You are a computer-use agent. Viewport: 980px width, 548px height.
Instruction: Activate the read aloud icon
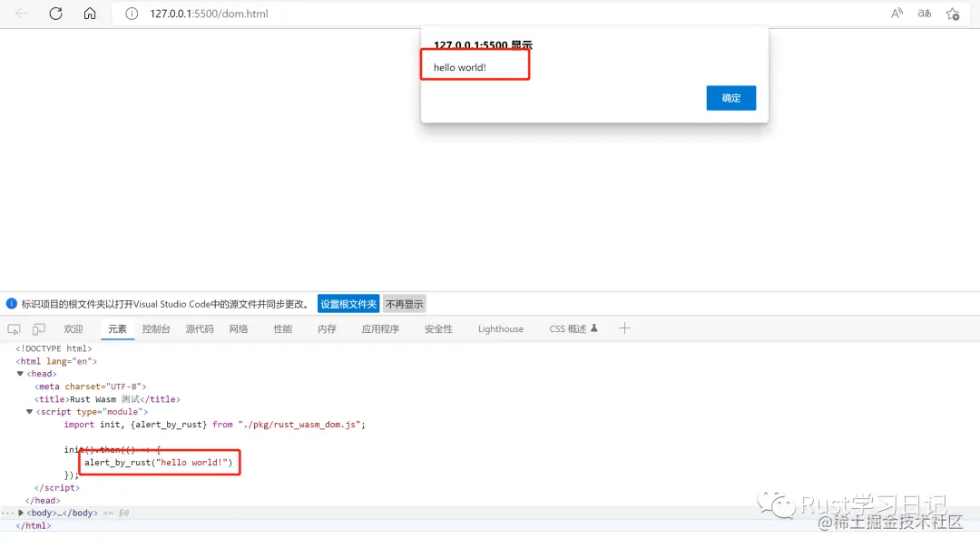click(897, 13)
